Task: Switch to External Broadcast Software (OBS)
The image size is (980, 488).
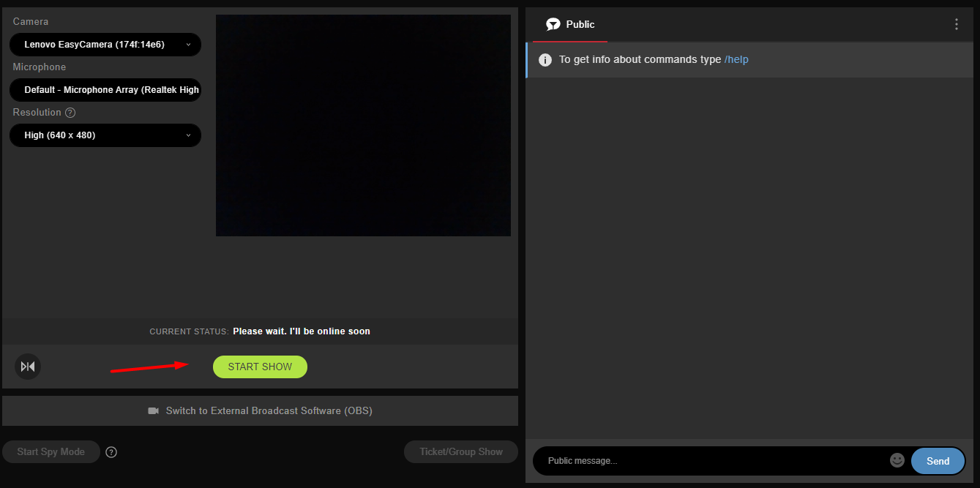Action: click(260, 410)
